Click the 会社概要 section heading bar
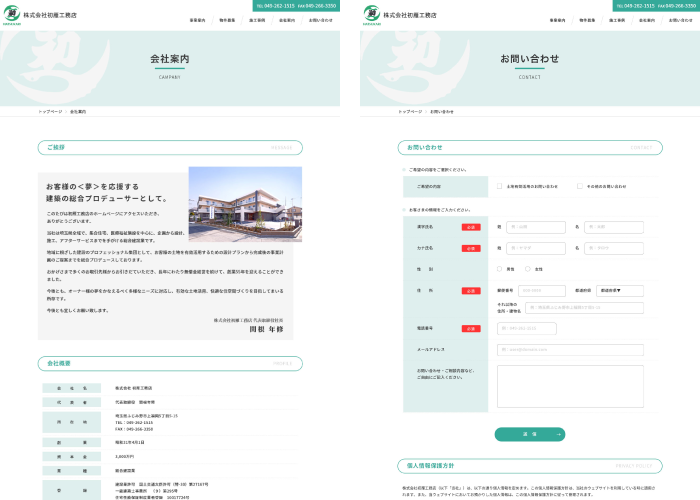Image resolution: width=700 pixels, height=500 pixels. [x=170, y=363]
